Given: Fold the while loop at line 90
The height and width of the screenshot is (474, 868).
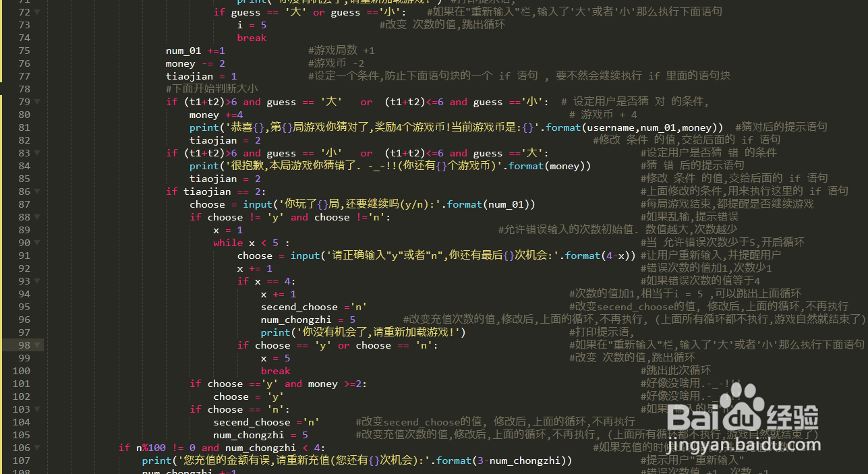Looking at the screenshot, I should click(37, 243).
